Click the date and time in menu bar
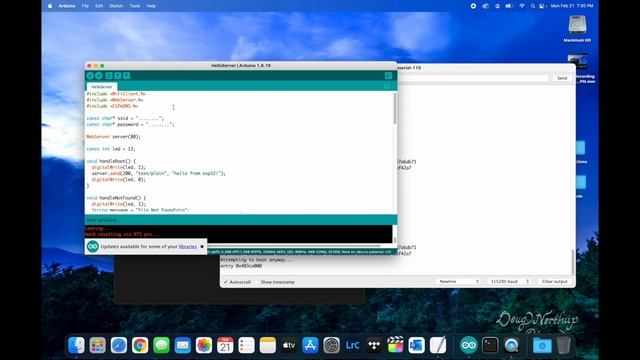Viewport: 640px width, 360px height. pyautogui.click(x=571, y=6)
